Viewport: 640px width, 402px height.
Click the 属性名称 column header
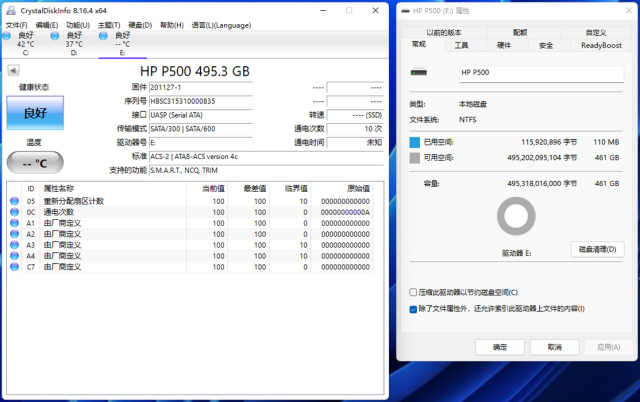point(59,189)
